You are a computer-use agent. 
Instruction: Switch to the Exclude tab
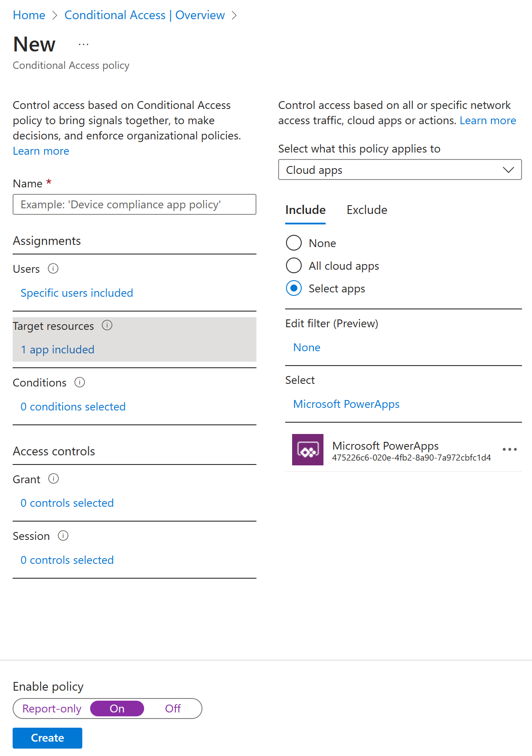pos(367,210)
